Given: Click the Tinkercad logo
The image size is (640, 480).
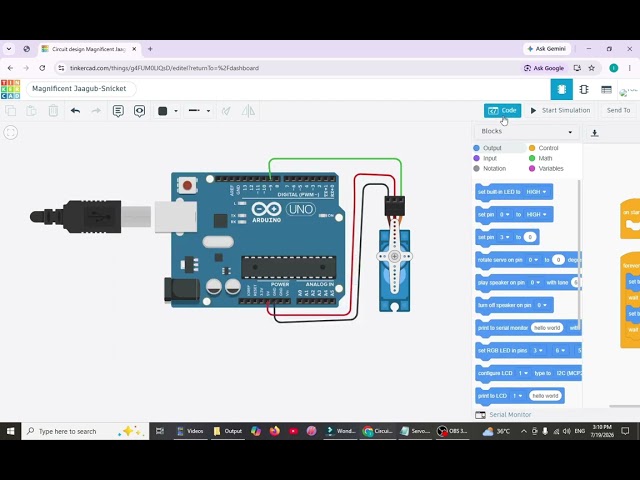Looking at the screenshot, I should point(11,89).
